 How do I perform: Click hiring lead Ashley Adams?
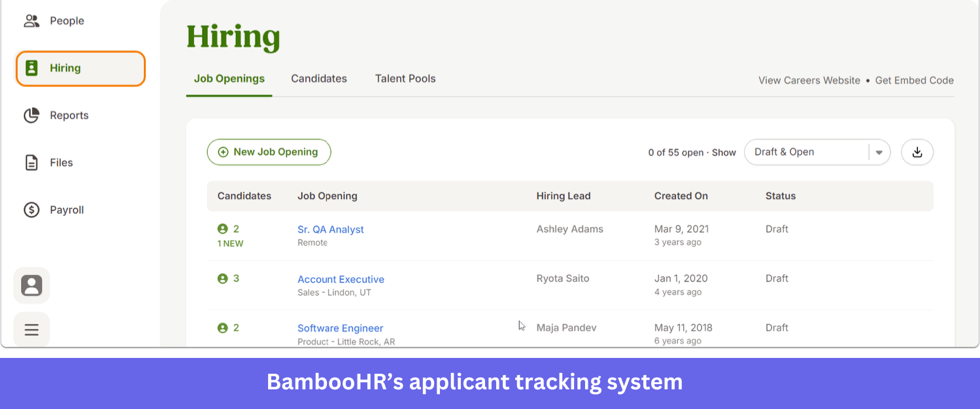point(570,229)
